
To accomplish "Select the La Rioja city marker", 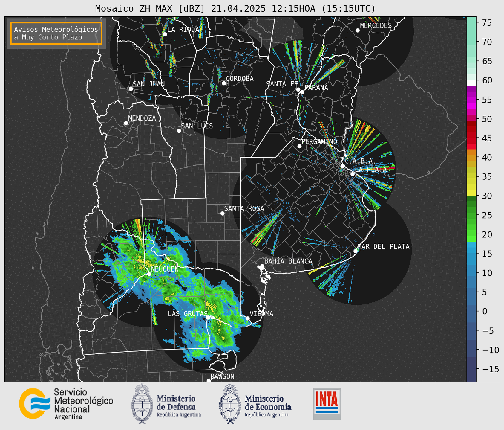I will [165, 34].
